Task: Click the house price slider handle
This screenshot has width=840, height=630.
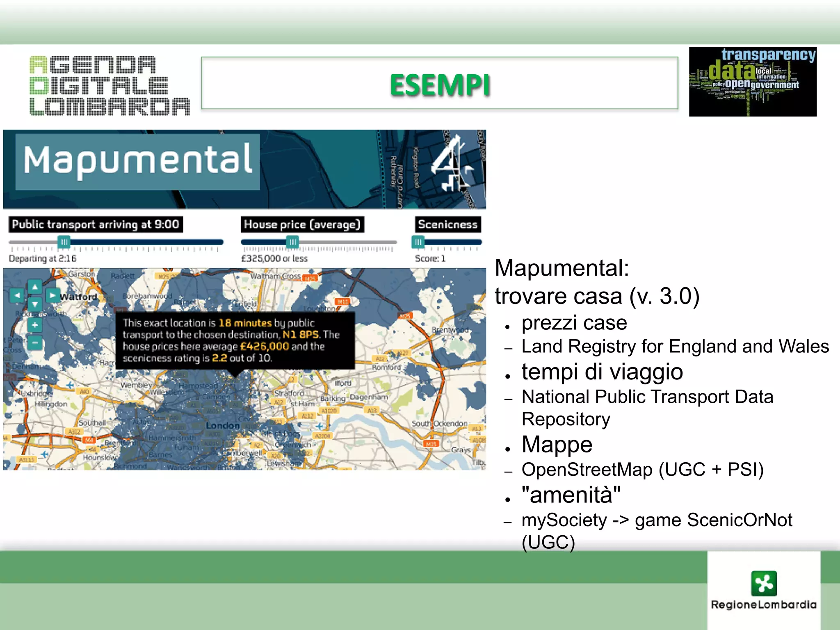Action: coord(292,242)
